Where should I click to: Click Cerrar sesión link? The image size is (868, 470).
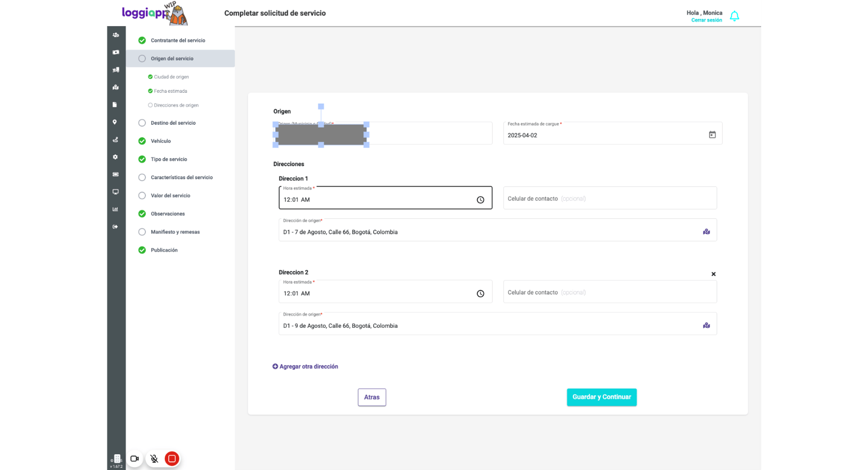tap(706, 20)
